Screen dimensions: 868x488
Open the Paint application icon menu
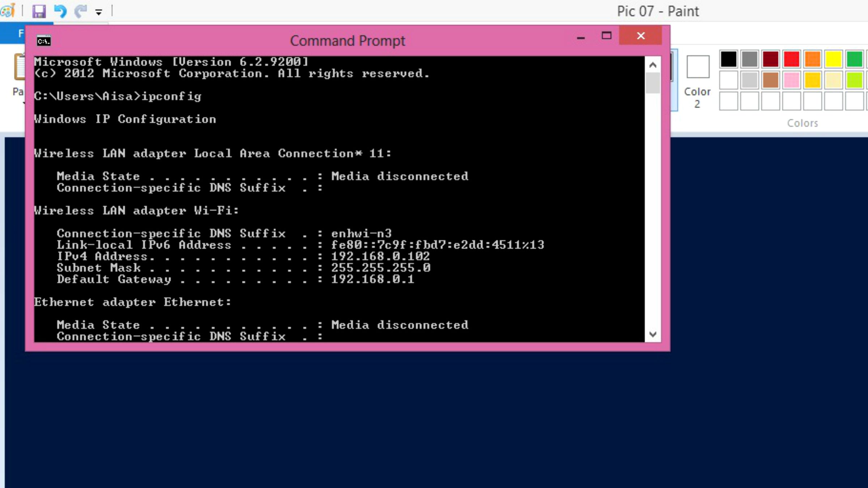pos(8,11)
